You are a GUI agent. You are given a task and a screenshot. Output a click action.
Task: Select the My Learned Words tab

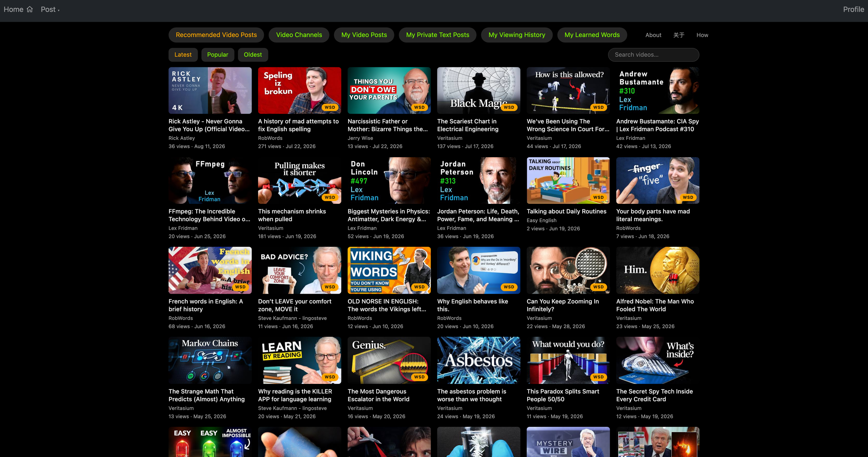click(x=592, y=35)
